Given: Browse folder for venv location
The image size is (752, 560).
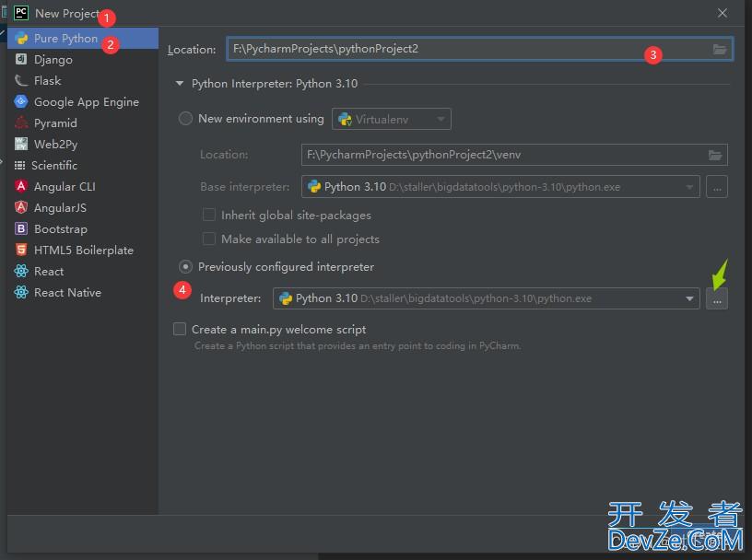Looking at the screenshot, I should [715, 155].
